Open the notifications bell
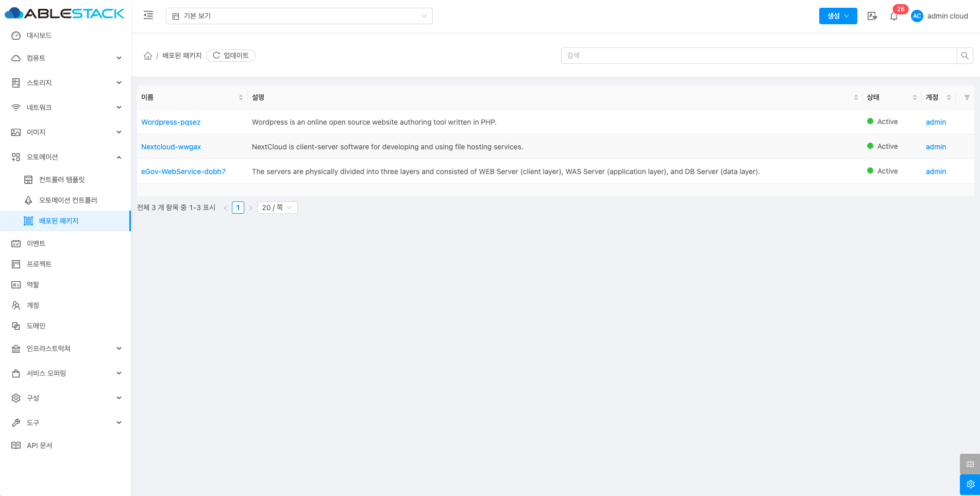 (x=894, y=16)
